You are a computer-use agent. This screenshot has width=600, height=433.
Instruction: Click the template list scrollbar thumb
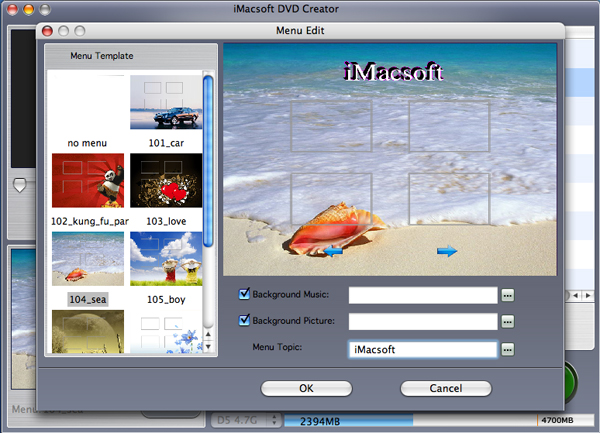tap(208, 161)
